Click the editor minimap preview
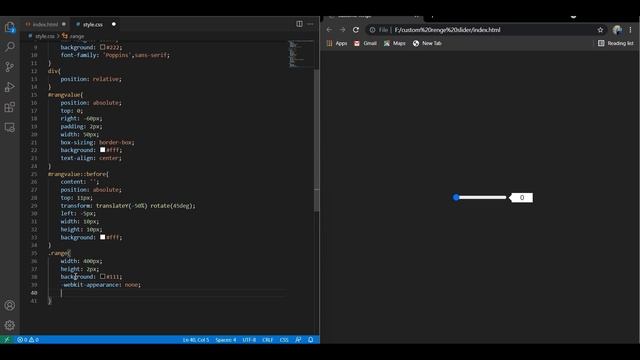Image resolution: width=640 pixels, height=360 pixels. tap(300, 53)
